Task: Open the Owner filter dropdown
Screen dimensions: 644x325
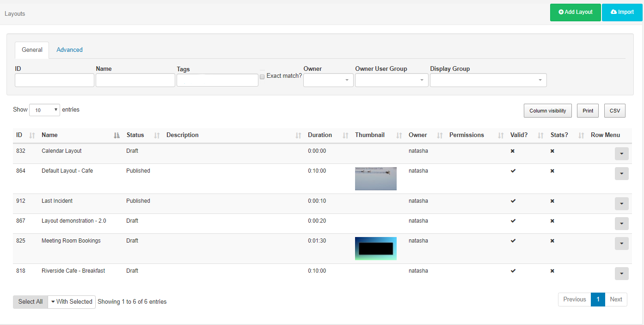Action: (x=328, y=80)
